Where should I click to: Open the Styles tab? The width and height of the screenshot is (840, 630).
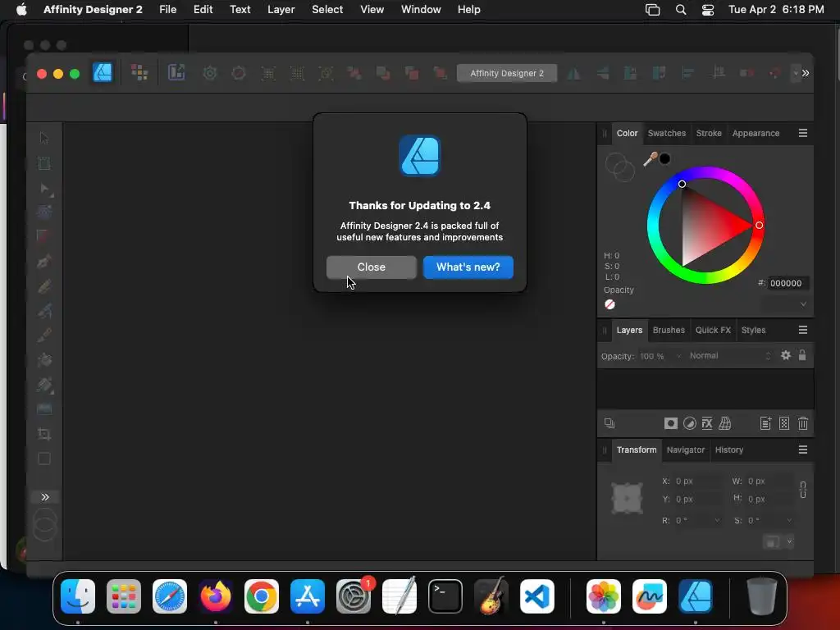click(x=753, y=330)
